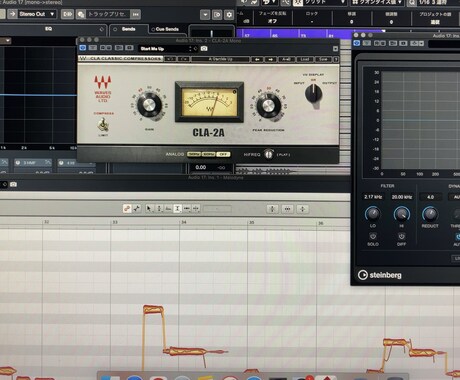Click Waves Load button
Viewport: 460px width, 380px height.
coord(305,59)
